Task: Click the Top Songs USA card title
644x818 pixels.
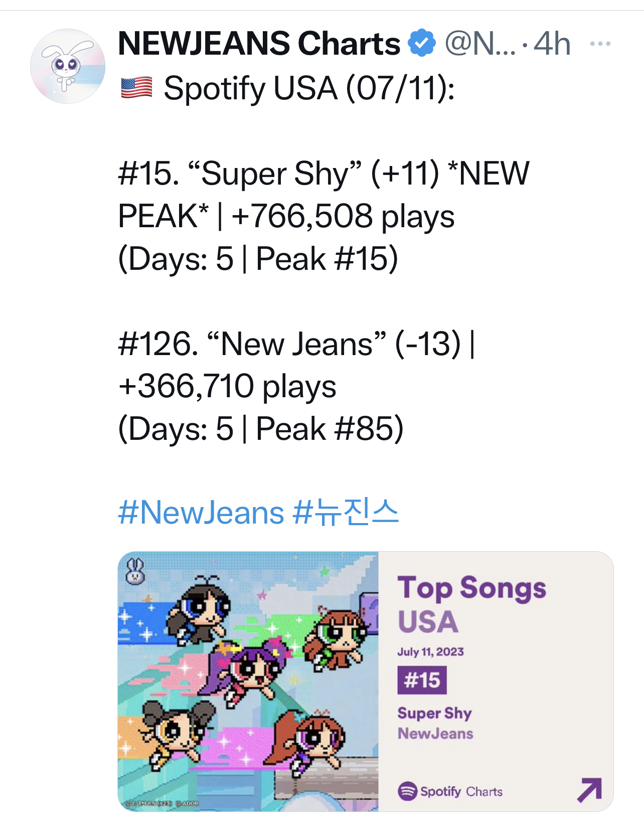Action: click(x=471, y=604)
